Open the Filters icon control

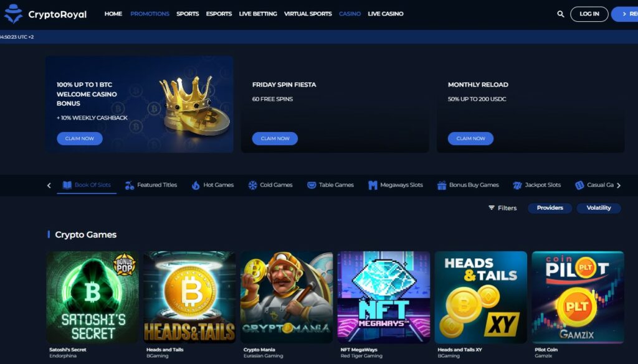pos(492,208)
